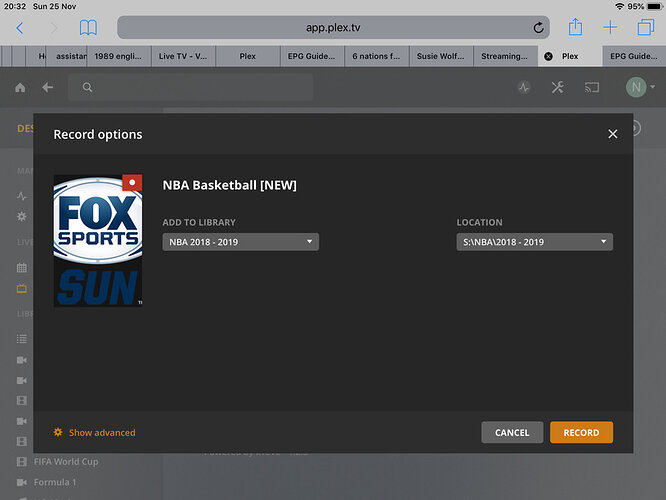Click the orange Record button
Screen dimensions: 666x500
[581, 432]
